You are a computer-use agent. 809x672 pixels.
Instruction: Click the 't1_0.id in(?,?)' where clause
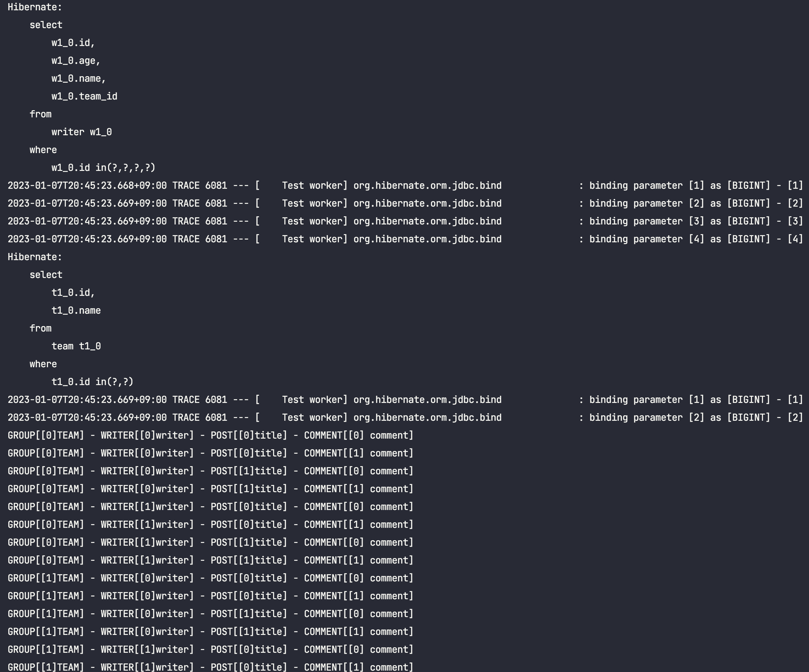92,382
